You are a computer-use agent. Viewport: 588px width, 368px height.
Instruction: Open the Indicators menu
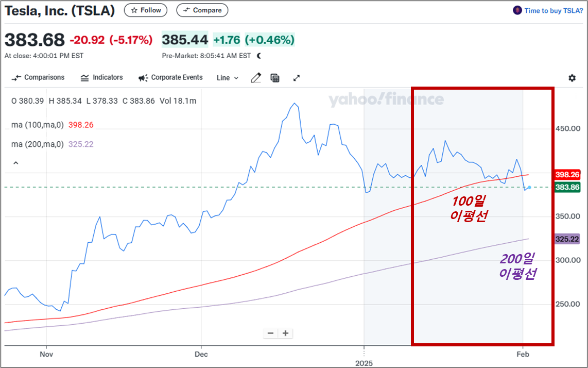101,77
